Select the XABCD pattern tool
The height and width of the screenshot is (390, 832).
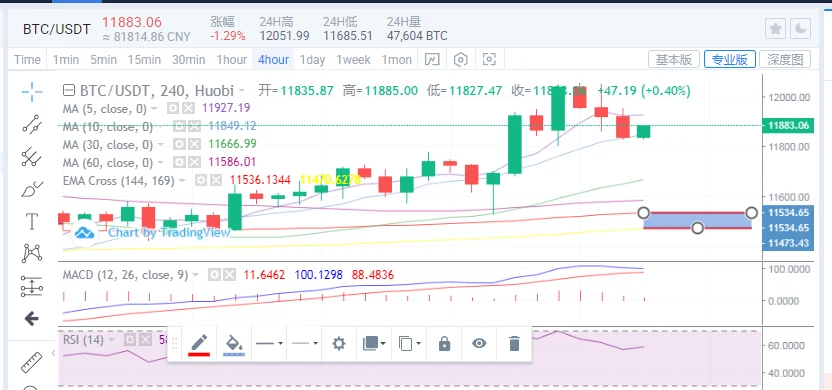(x=32, y=254)
